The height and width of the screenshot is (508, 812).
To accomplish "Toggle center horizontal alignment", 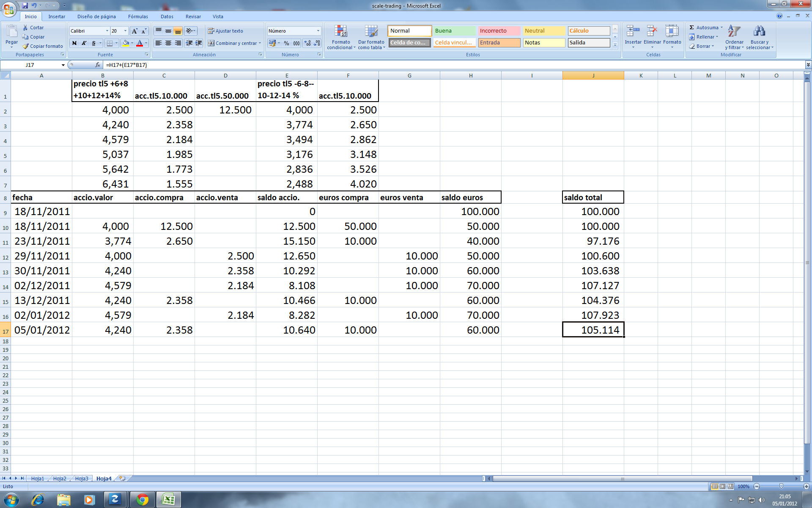I will tap(168, 43).
